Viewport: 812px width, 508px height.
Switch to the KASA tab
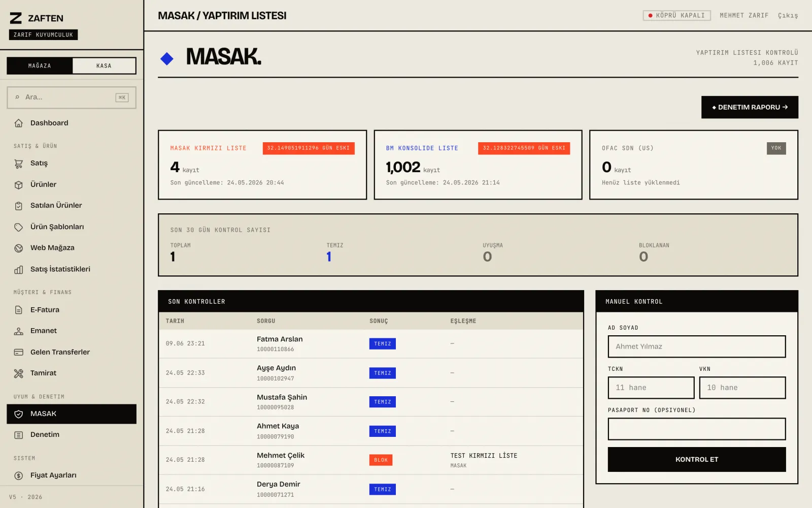104,66
